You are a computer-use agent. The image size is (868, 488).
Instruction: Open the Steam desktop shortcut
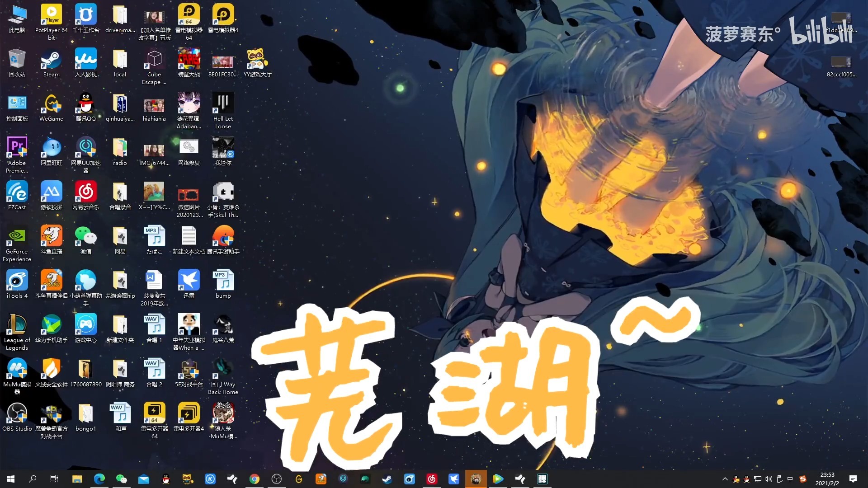[52, 62]
